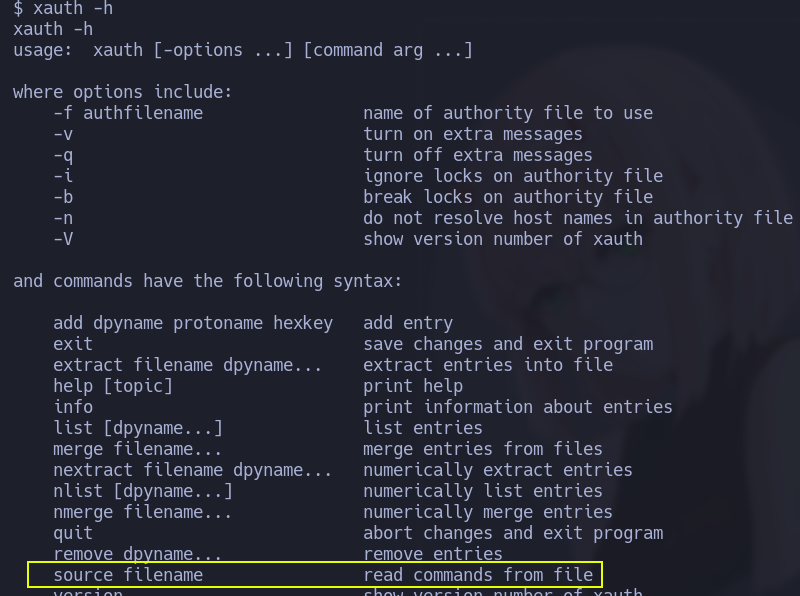Select the '-f authfilename' option text

pyautogui.click(x=128, y=113)
